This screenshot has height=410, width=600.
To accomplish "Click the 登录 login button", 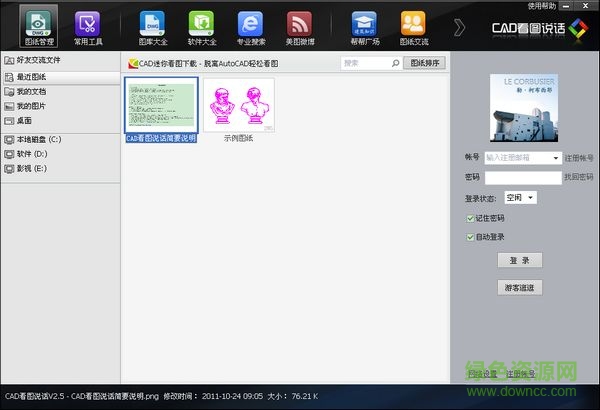I will click(x=519, y=260).
